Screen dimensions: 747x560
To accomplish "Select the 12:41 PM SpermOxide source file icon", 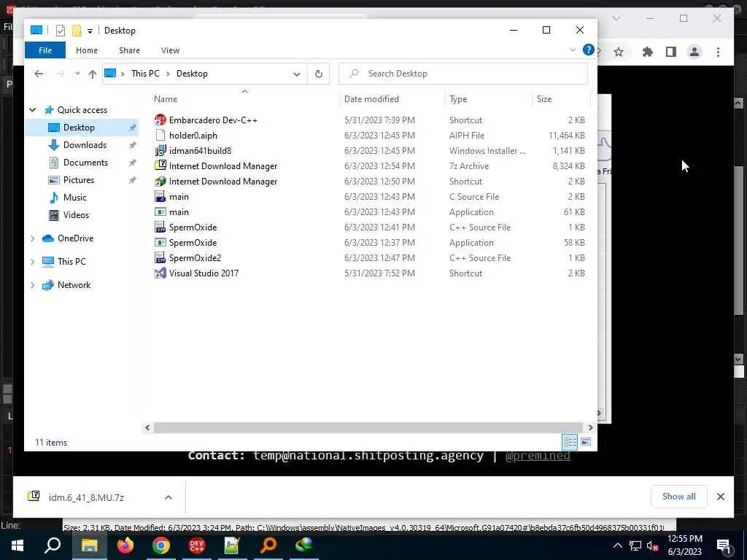I will pos(160,227).
